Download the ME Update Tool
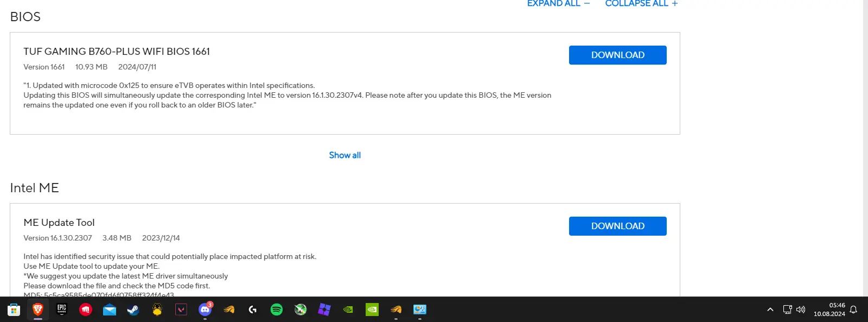868x322 pixels. [617, 226]
